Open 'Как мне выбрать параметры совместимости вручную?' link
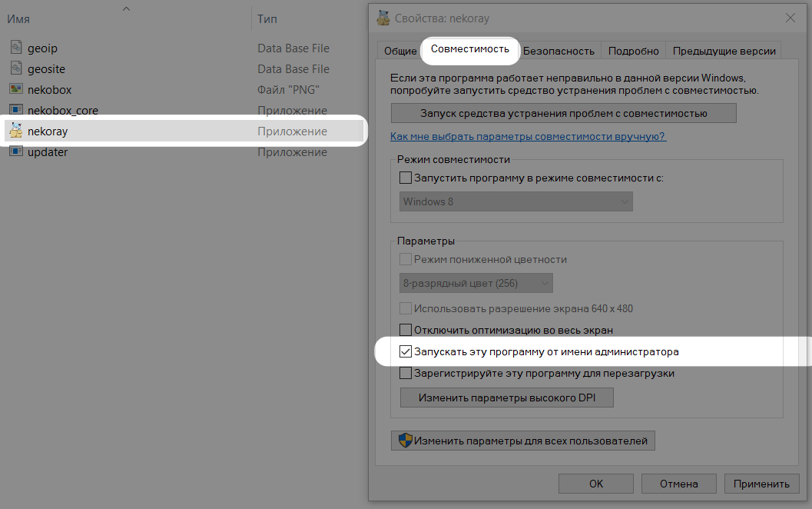Image resolution: width=812 pixels, height=509 pixels. point(528,136)
